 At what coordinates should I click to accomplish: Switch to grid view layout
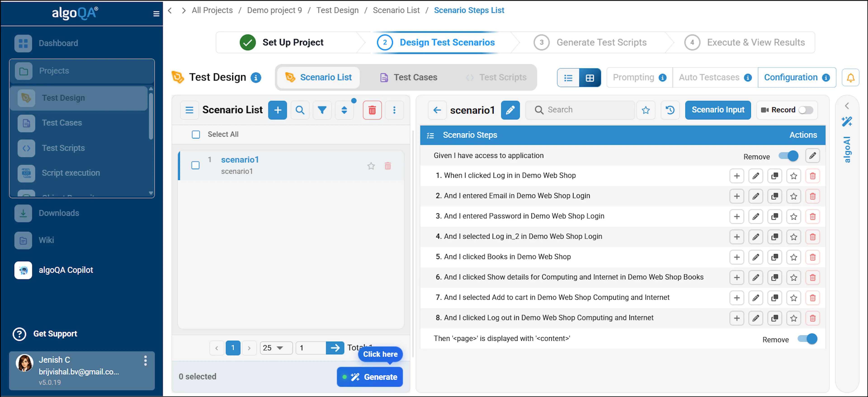[590, 78]
